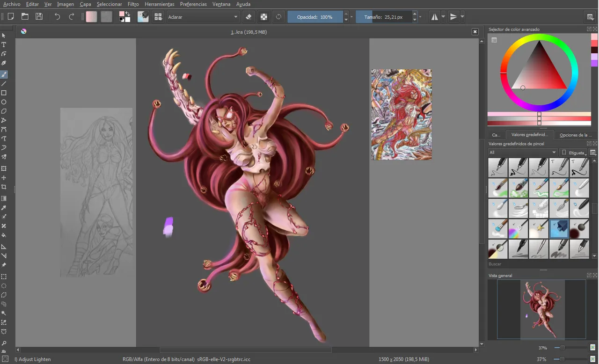599x364 pixels.
Task: Select the Fill bucket tool
Action: pos(4,235)
